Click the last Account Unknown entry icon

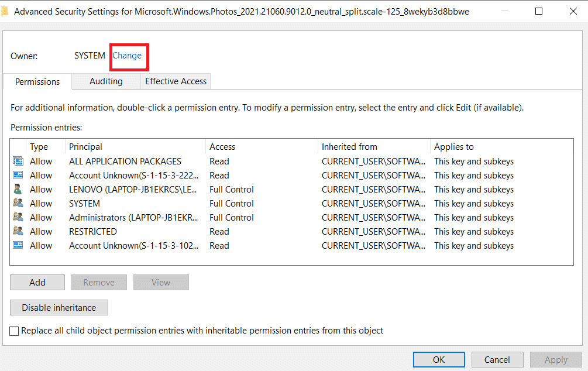click(18, 246)
